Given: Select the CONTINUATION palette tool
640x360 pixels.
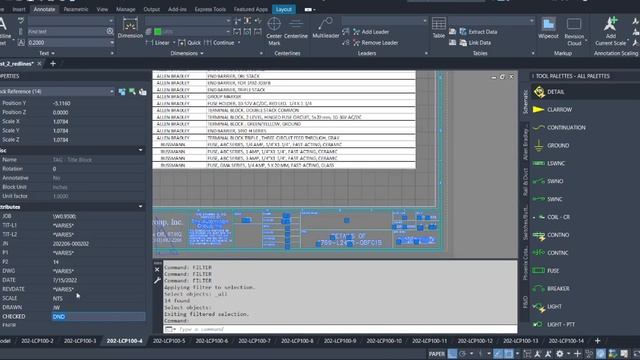Looking at the screenshot, I should [x=559, y=127].
